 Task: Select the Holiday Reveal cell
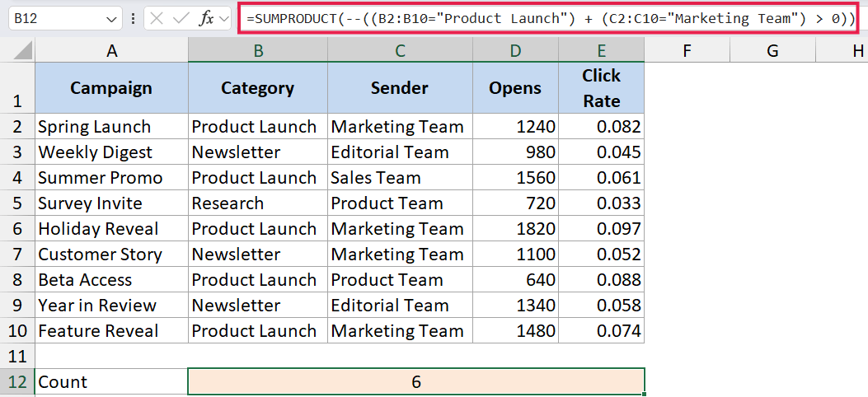(x=112, y=228)
